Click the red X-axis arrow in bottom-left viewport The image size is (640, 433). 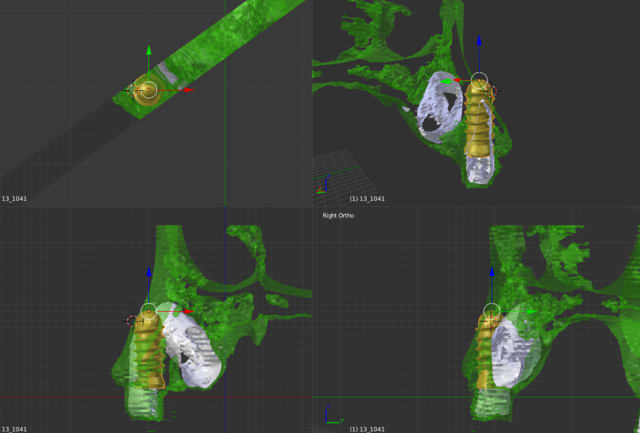coord(186,311)
